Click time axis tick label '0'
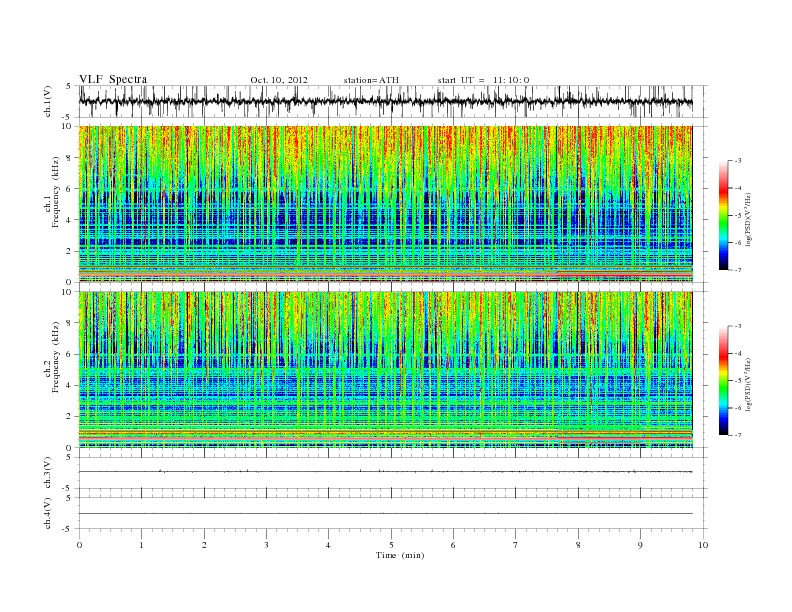 (x=79, y=545)
